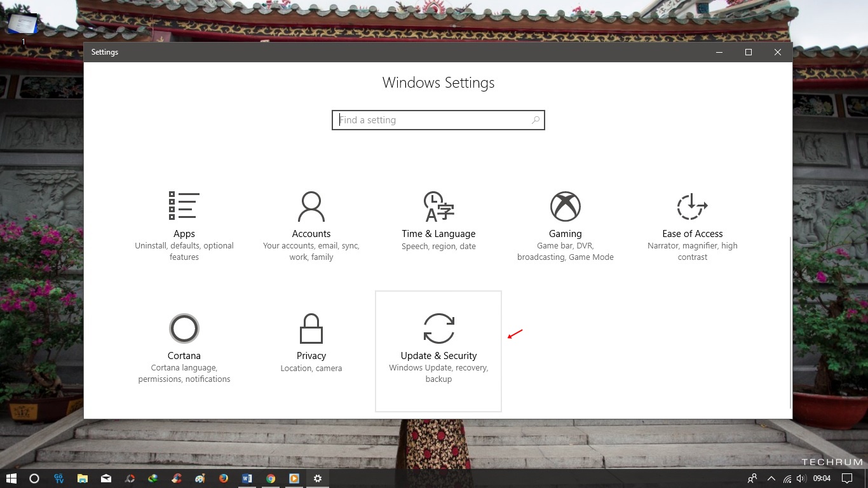This screenshot has width=868, height=488.
Task: Open the Accounts settings category
Action: click(311, 227)
